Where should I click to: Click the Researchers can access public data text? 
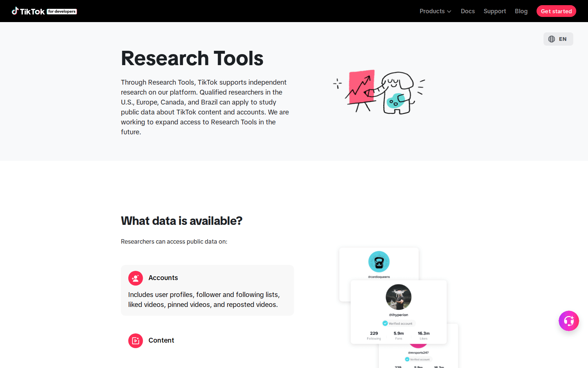click(174, 242)
